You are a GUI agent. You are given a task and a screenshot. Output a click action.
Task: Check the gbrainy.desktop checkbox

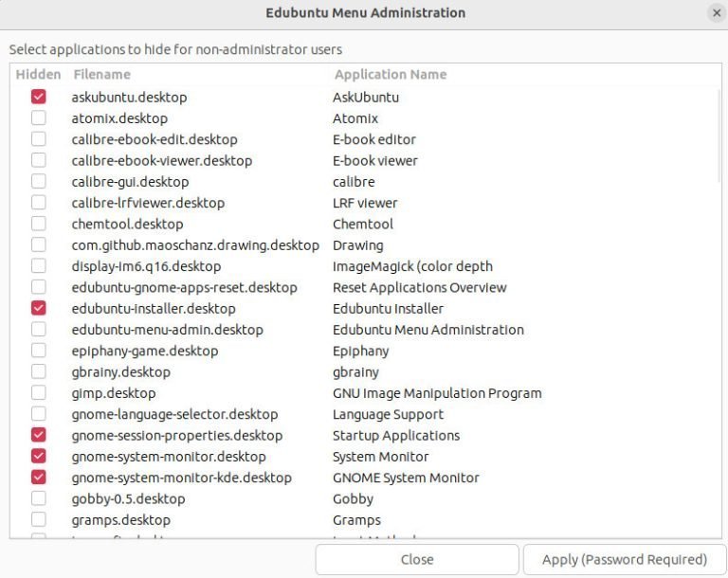coord(39,371)
